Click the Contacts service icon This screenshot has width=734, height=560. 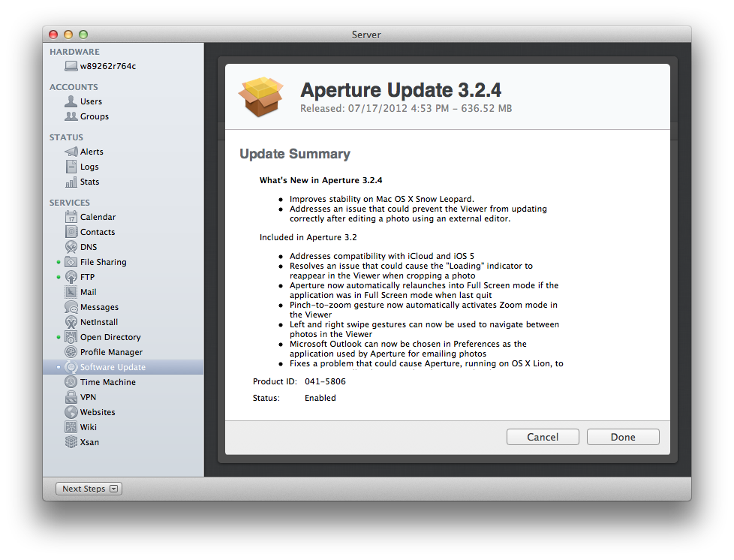(x=71, y=232)
